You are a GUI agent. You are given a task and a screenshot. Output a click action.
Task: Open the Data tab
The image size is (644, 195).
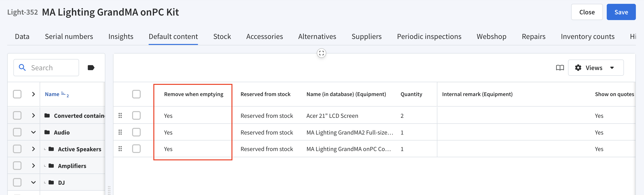(22, 37)
